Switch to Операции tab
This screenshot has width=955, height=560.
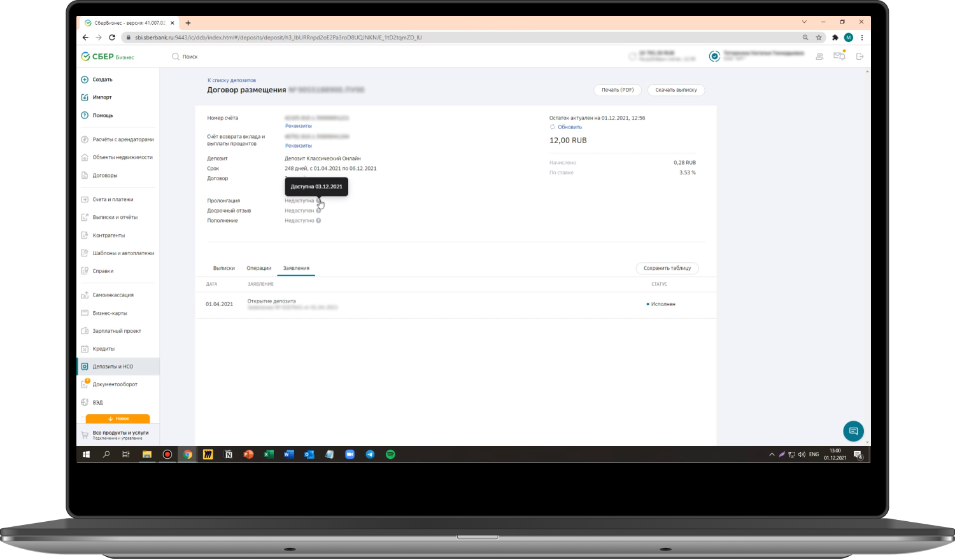point(259,268)
